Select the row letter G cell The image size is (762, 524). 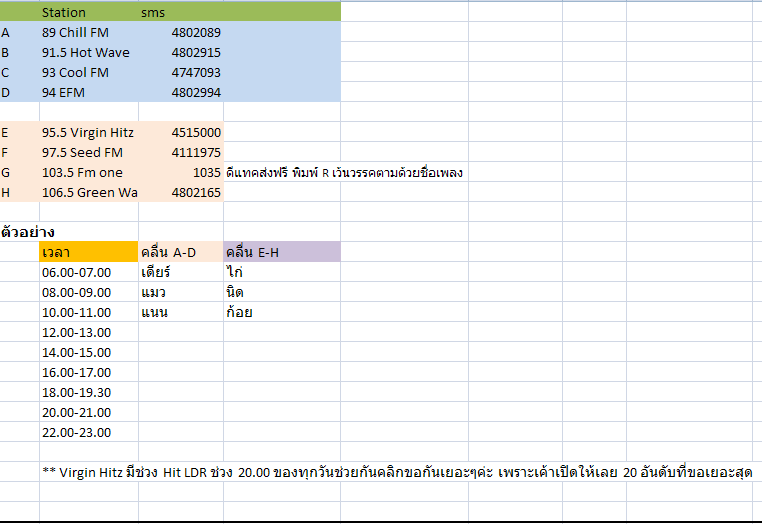coord(19,172)
